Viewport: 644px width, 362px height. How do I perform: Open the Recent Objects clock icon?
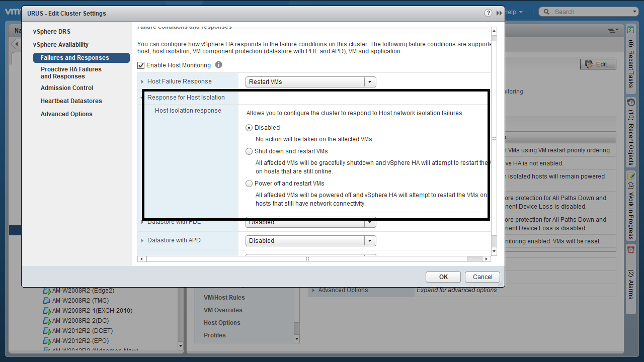pyautogui.click(x=631, y=102)
